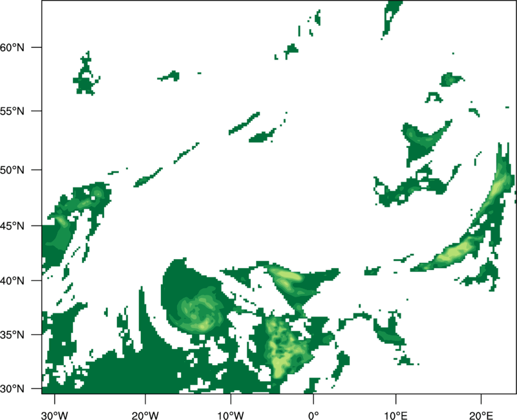Click the 45°N latitude label
The width and height of the screenshot is (517, 420).
[12, 226]
